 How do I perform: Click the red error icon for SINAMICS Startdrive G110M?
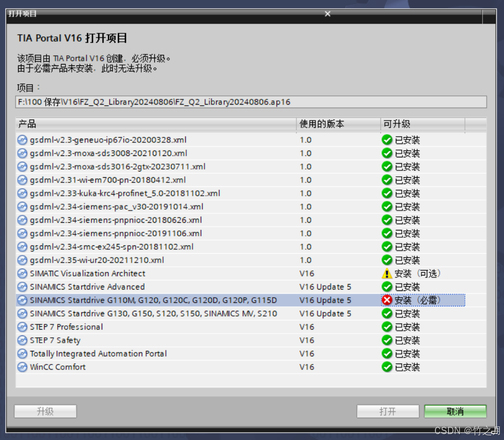pyautogui.click(x=387, y=300)
